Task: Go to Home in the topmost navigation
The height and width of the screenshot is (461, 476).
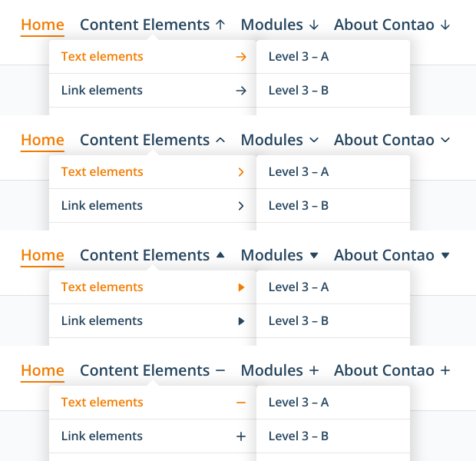Action: 42,25
